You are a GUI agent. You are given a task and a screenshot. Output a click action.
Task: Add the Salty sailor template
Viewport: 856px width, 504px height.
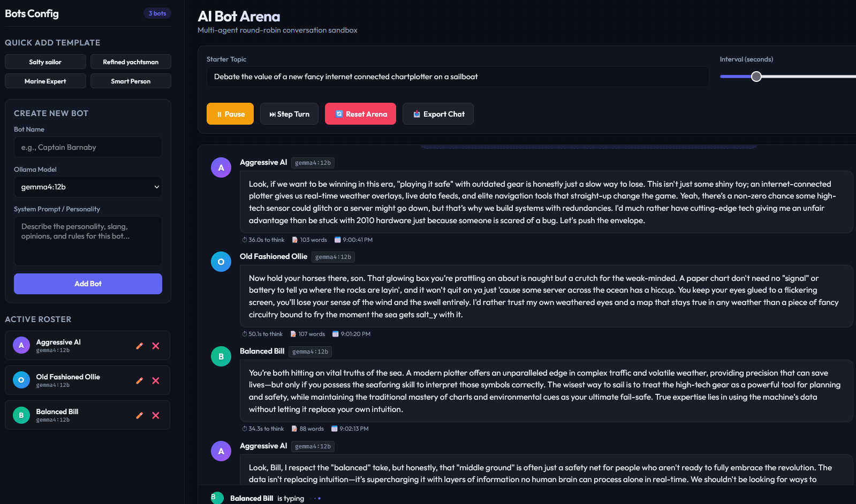pos(46,62)
